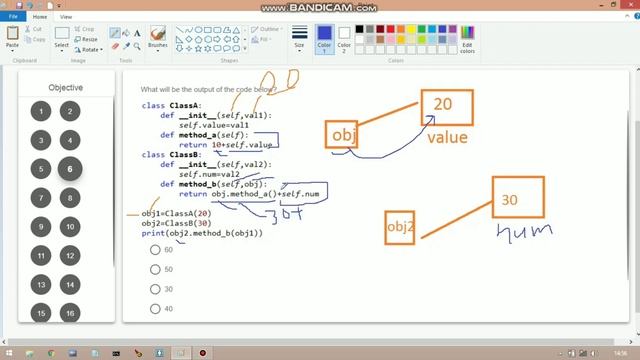Viewport: 640px width, 360px height.
Task: Switch to the Home ribbon tab
Action: point(40,17)
